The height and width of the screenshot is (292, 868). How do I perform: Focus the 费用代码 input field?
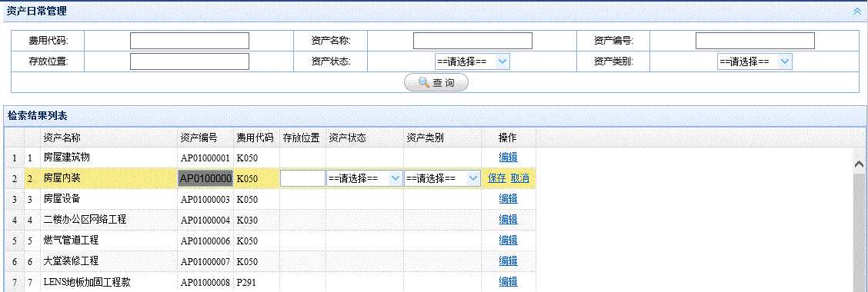coord(189,41)
